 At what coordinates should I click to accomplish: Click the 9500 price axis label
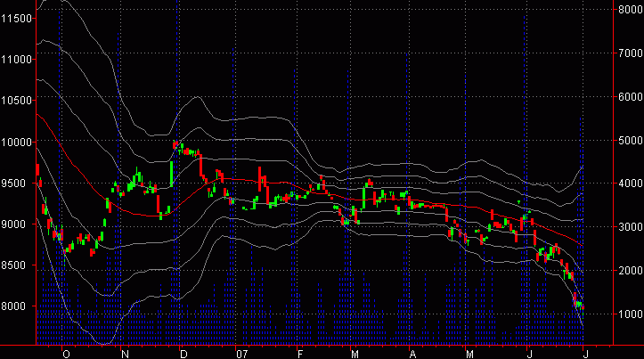[16, 184]
